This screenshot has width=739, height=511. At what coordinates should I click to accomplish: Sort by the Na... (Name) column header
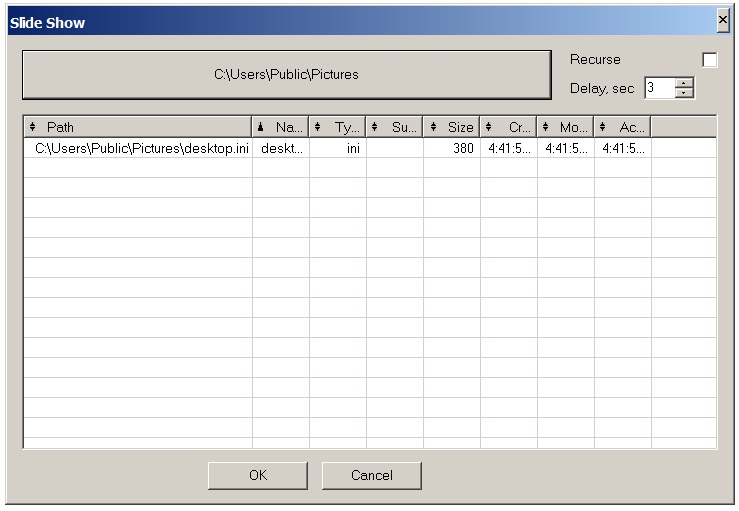(280, 127)
